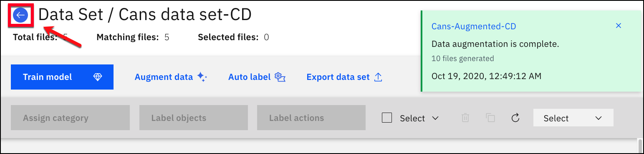Click Export data set link
Screen dimensions: 644x154
[344, 77]
